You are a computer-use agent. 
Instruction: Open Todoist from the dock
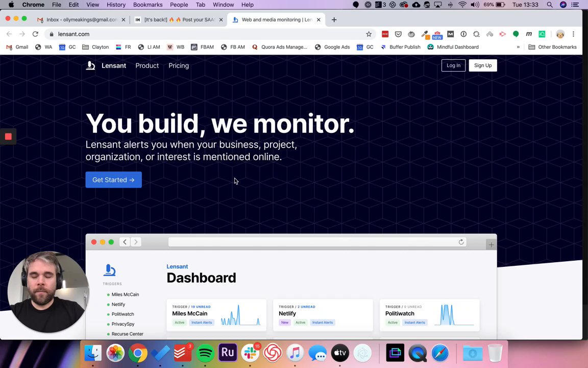(183, 353)
